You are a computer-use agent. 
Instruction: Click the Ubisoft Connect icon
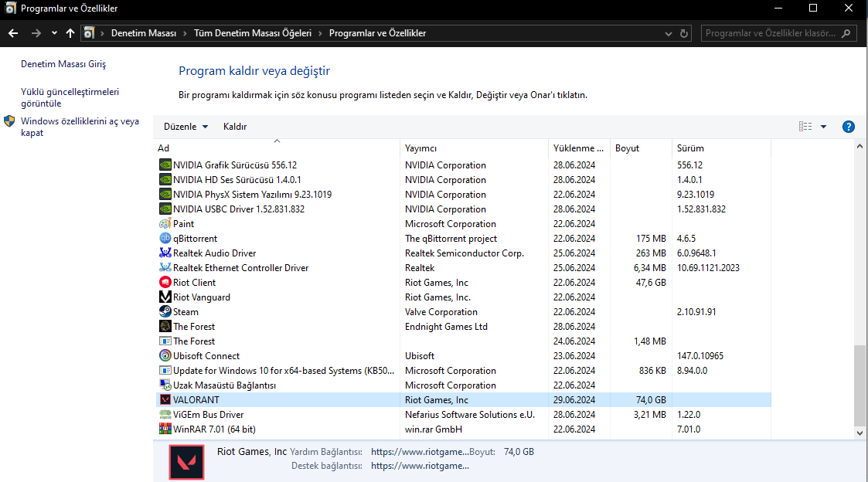click(165, 356)
